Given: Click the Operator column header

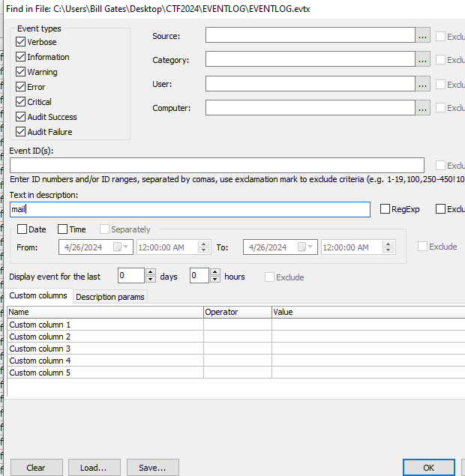Looking at the screenshot, I should (x=238, y=312).
